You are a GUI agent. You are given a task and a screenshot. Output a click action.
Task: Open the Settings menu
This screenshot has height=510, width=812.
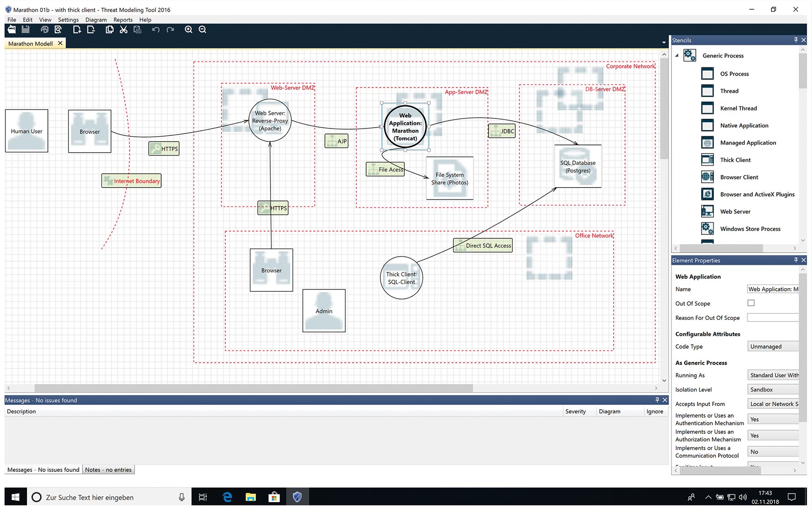(x=68, y=20)
